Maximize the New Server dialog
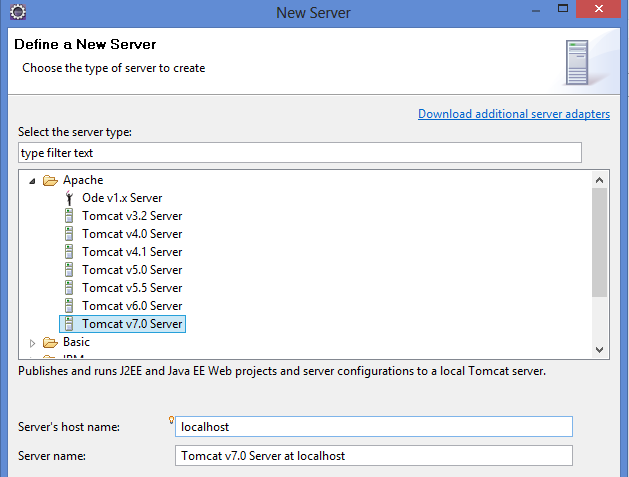This screenshot has width=629, height=477. 563,8
